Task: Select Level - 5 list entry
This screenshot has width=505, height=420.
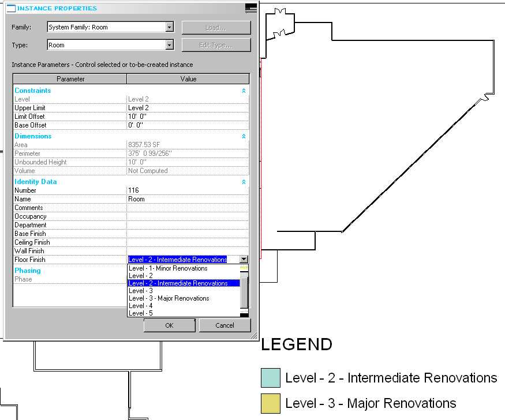Action: click(x=141, y=313)
